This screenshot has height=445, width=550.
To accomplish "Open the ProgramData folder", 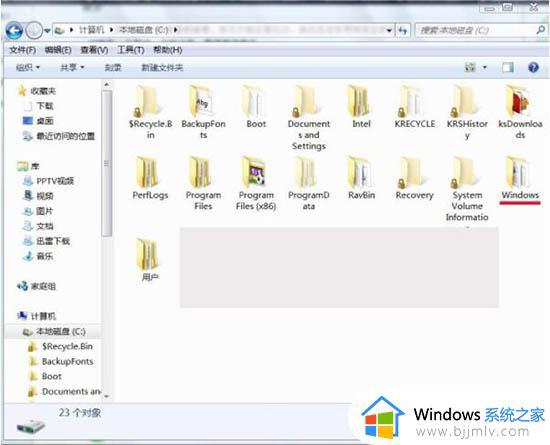I will (x=307, y=173).
